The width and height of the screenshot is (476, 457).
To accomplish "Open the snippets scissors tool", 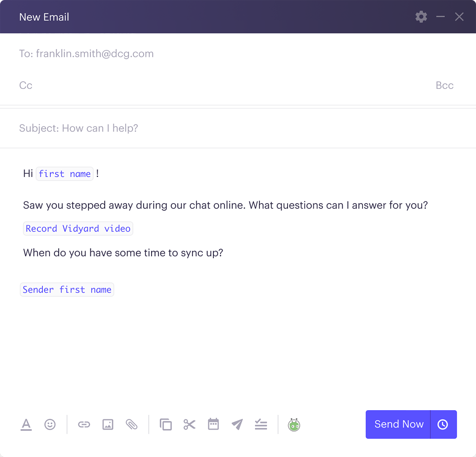I will coord(190,424).
